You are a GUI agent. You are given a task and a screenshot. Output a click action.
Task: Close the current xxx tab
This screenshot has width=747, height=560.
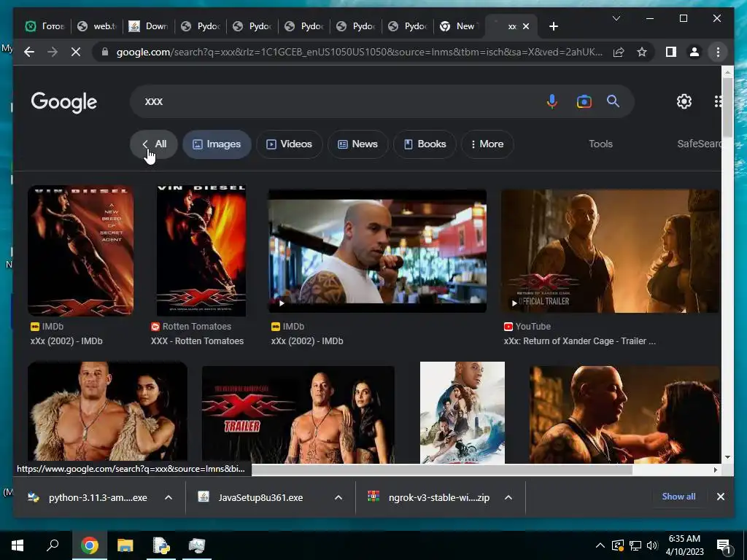tap(526, 26)
